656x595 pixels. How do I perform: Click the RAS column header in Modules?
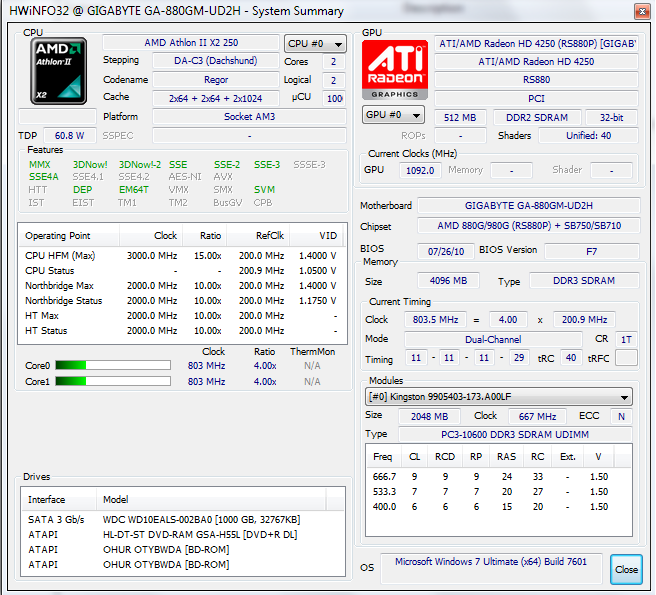(x=506, y=457)
